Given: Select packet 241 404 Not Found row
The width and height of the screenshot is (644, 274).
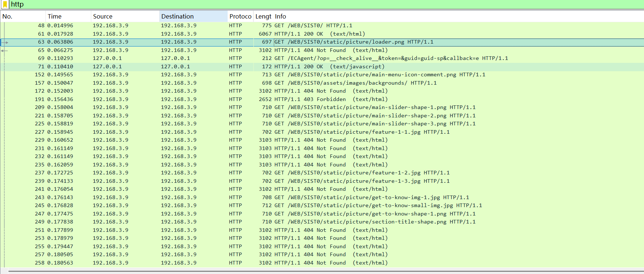Looking at the screenshot, I should tap(322, 189).
